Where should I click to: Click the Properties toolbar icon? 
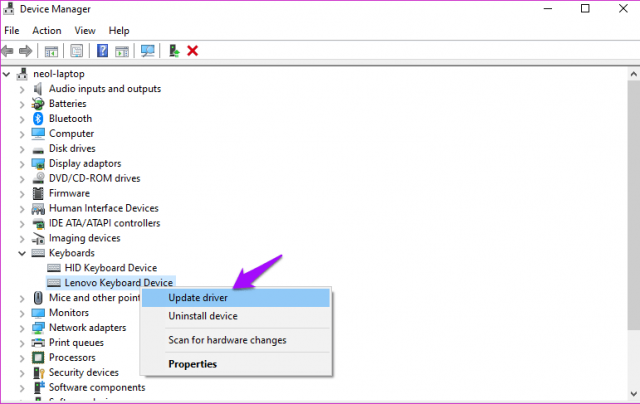tap(76, 51)
